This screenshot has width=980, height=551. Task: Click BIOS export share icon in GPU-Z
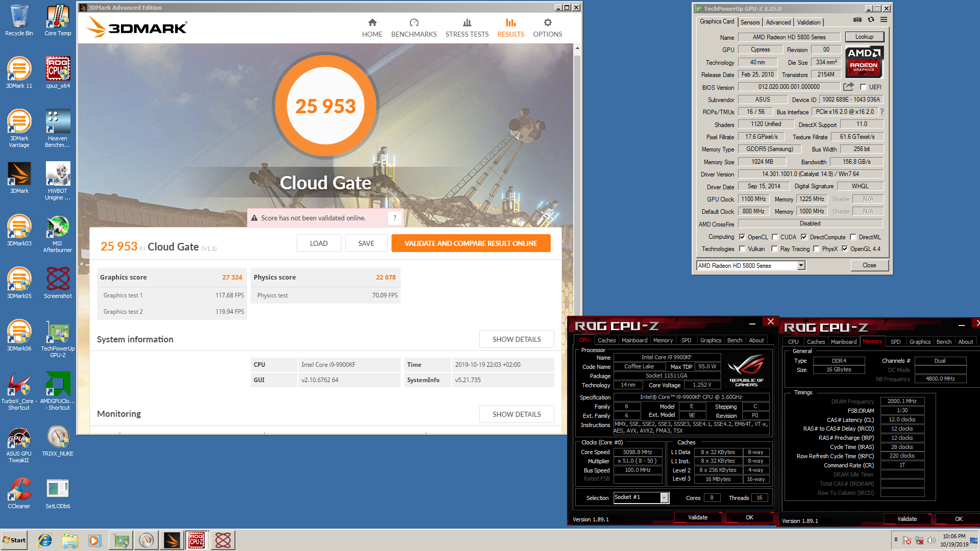848,87
